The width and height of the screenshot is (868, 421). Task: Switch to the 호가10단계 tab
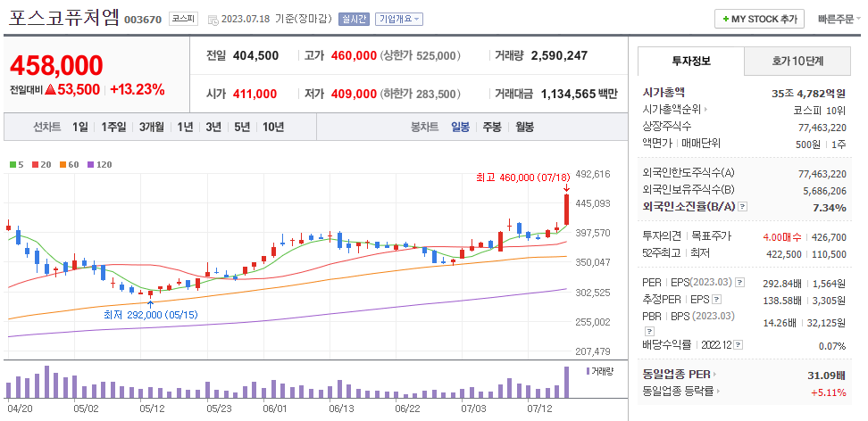[797, 61]
